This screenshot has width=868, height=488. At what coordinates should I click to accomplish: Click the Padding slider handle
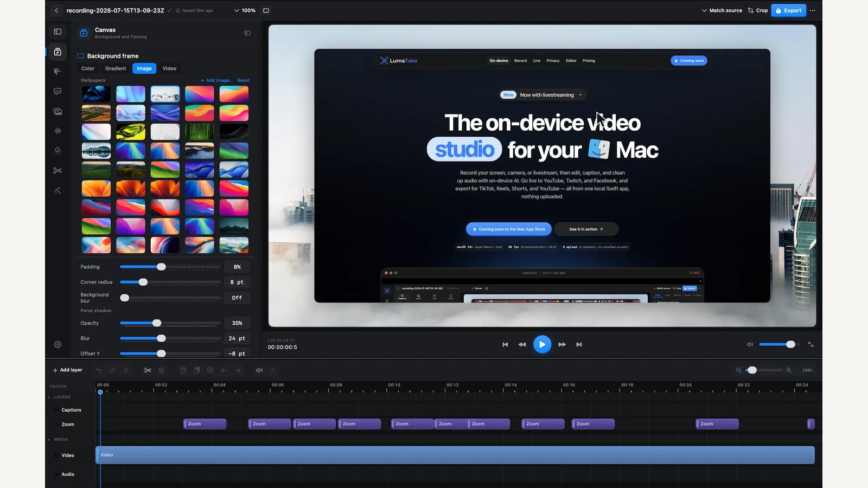click(161, 267)
